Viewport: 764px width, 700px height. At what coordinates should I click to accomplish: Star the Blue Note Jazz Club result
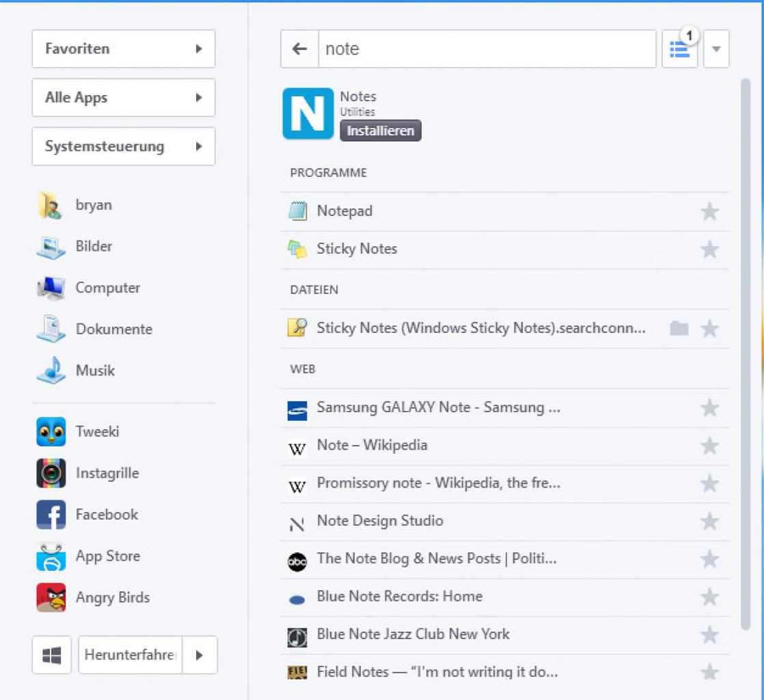tap(709, 634)
